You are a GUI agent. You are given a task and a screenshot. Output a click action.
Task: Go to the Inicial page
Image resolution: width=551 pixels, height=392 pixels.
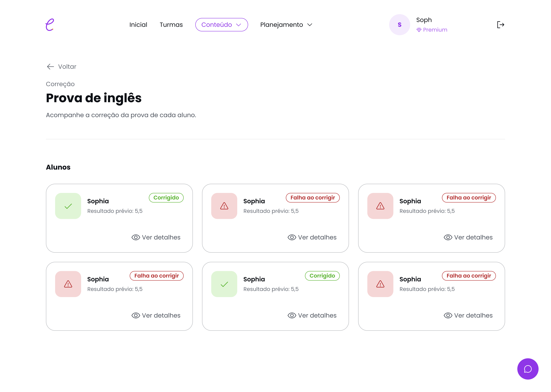(138, 25)
